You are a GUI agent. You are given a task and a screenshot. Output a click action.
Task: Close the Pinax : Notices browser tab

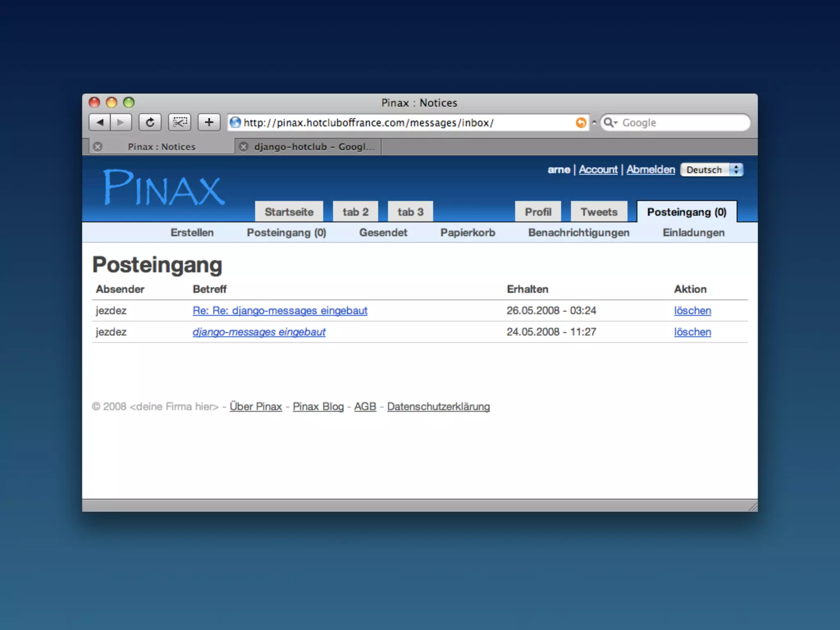click(98, 146)
